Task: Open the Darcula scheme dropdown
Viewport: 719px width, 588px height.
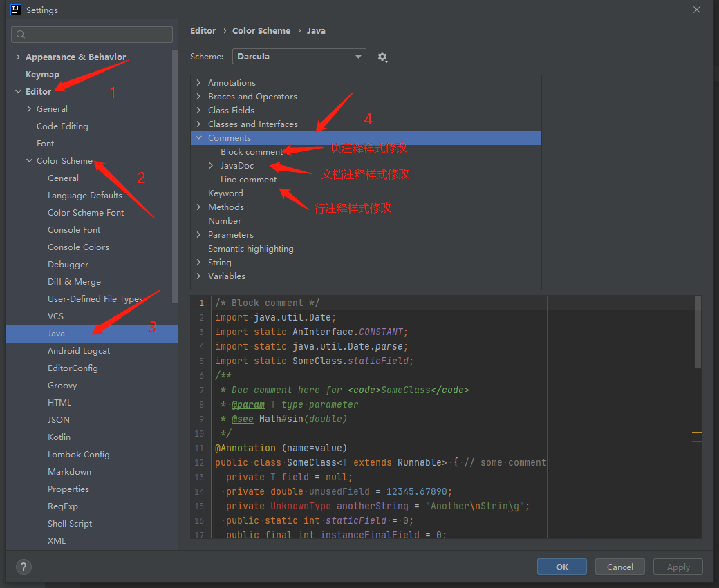Action: (299, 57)
